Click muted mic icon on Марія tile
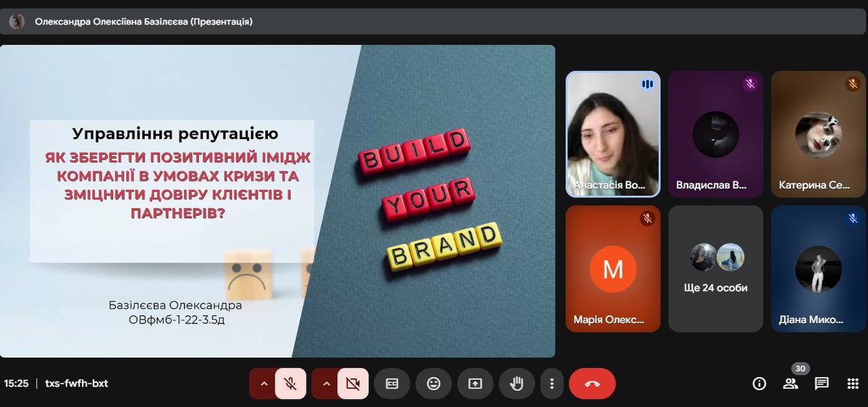The image size is (868, 407). (x=648, y=218)
